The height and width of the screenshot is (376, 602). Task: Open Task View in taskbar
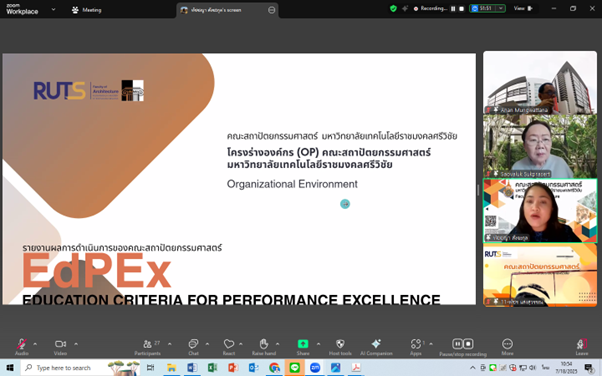tap(150, 368)
